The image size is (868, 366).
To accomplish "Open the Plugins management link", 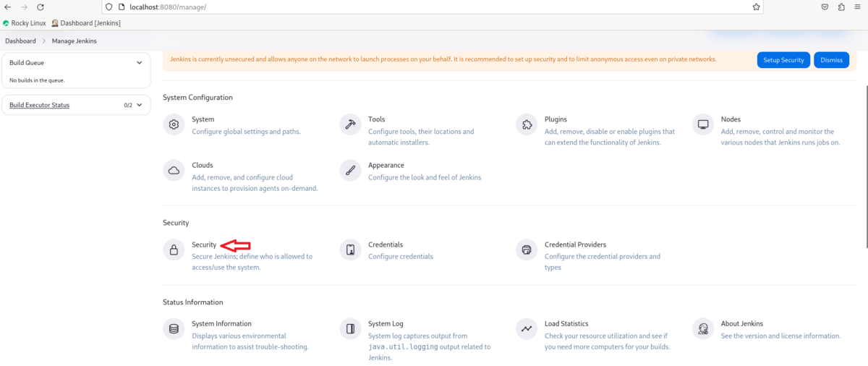I will point(556,119).
